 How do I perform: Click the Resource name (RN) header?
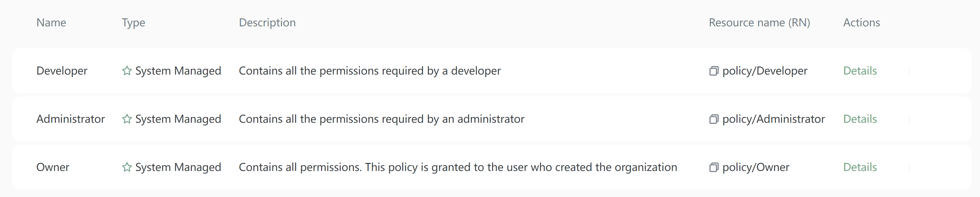pos(759,22)
